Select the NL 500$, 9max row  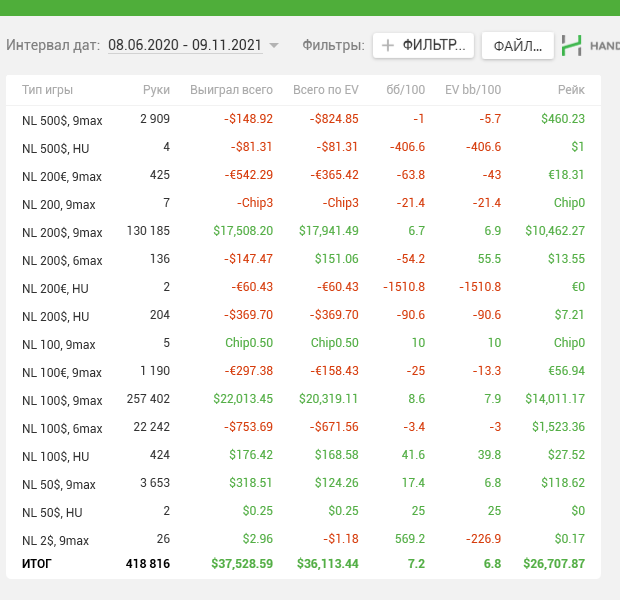[x=303, y=119]
